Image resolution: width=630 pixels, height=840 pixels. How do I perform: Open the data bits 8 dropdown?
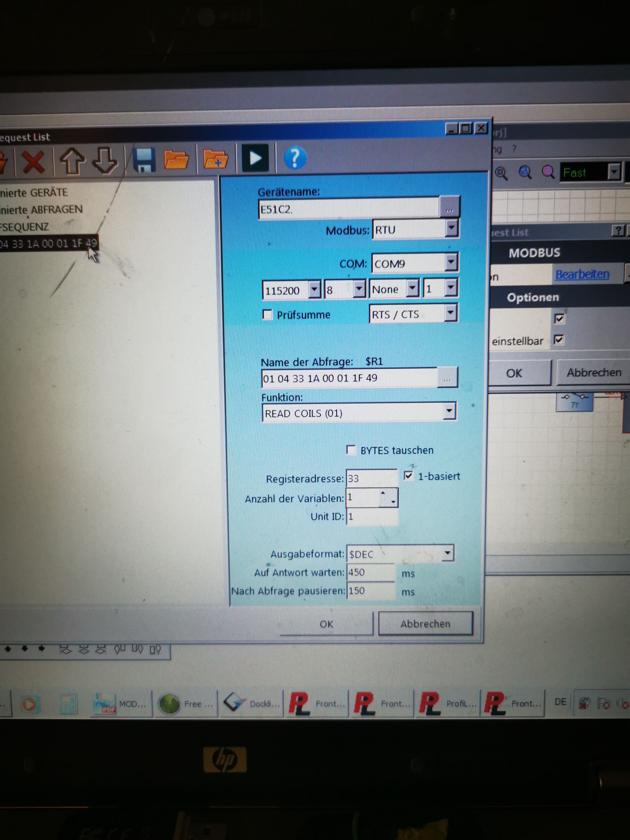tap(359, 289)
